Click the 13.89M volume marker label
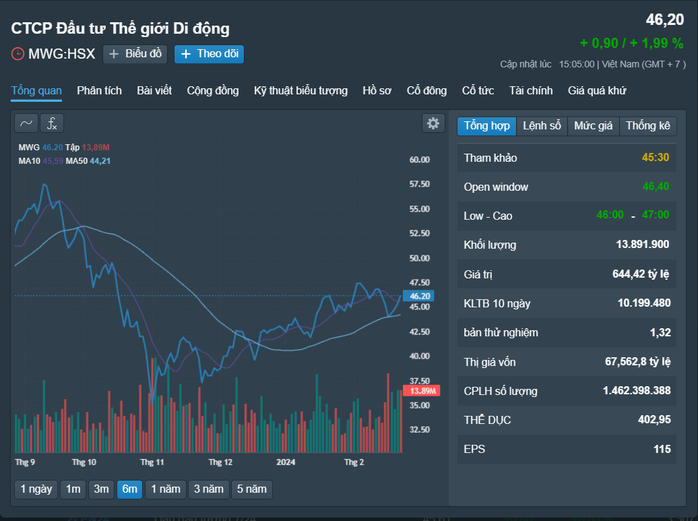The width and height of the screenshot is (698, 521). [x=422, y=391]
